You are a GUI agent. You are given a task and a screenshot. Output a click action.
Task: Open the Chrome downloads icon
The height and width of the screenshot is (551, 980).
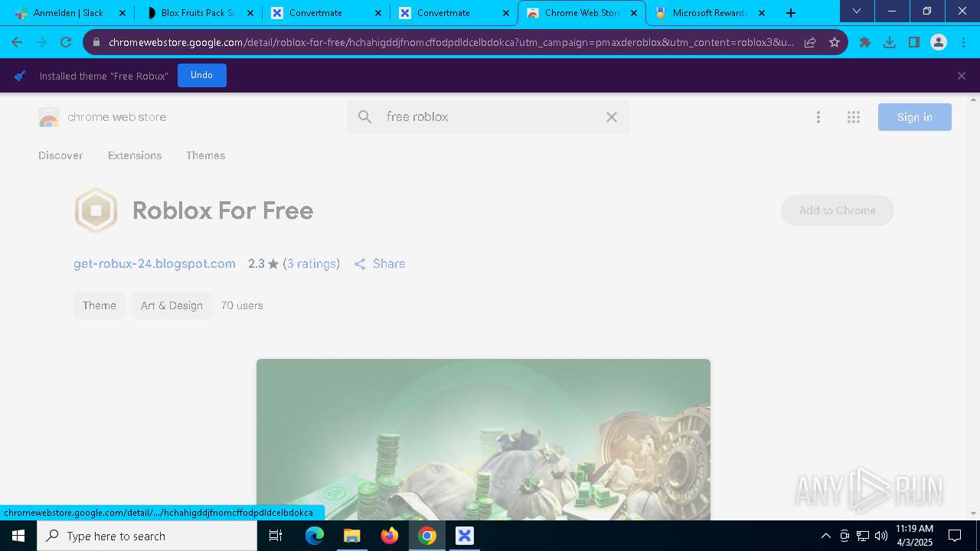(890, 42)
